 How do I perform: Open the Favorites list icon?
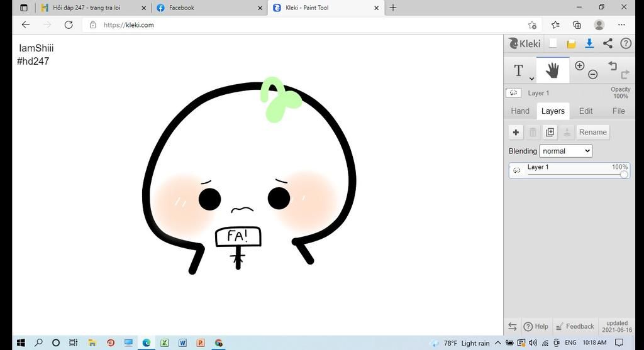pyautogui.click(x=555, y=25)
